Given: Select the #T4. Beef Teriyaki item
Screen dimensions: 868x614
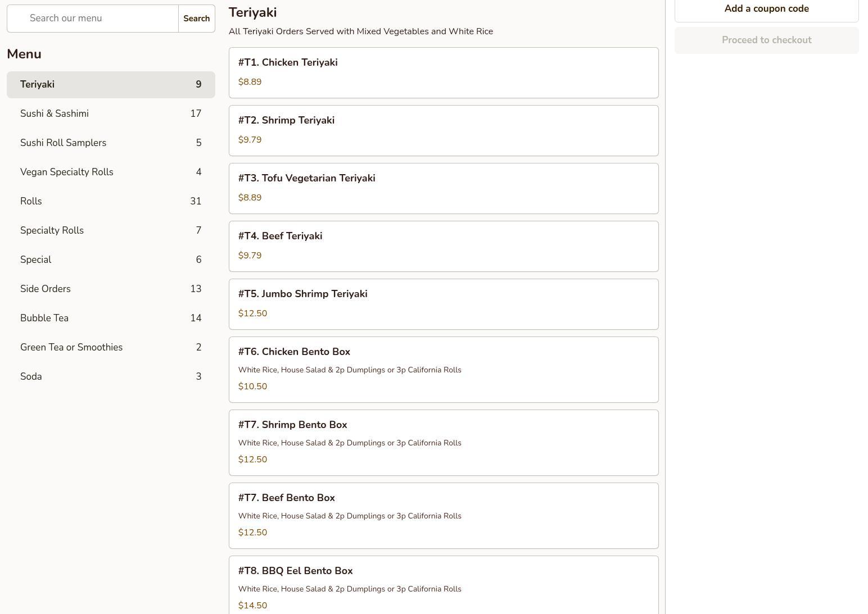Looking at the screenshot, I should pyautogui.click(x=444, y=247).
